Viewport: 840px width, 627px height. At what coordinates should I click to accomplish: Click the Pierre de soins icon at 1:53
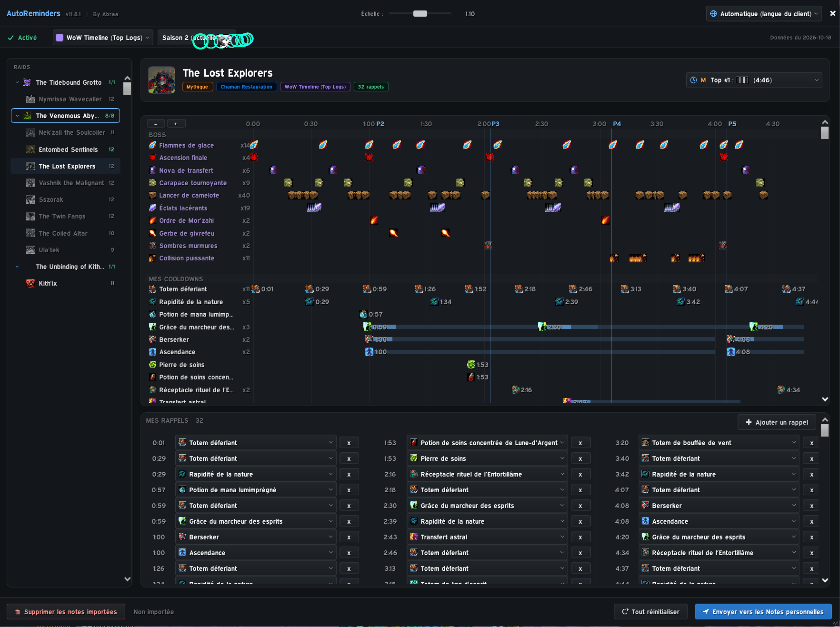pos(471,365)
